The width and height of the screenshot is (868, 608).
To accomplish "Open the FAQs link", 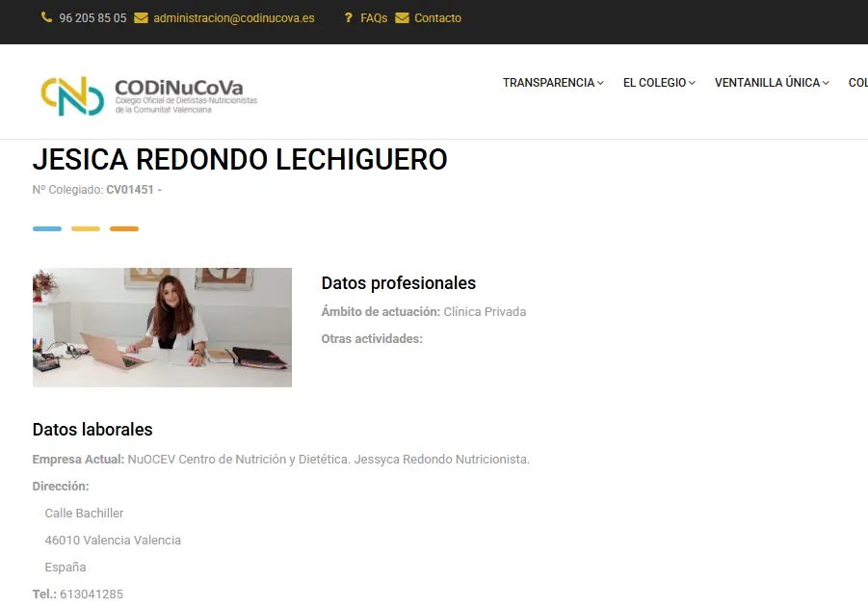I will tap(374, 18).
